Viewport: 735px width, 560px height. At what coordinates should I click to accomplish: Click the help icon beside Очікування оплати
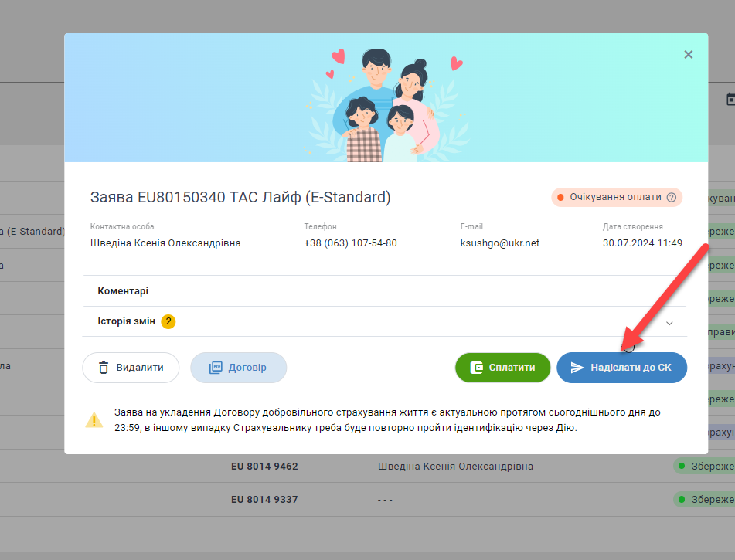671,197
